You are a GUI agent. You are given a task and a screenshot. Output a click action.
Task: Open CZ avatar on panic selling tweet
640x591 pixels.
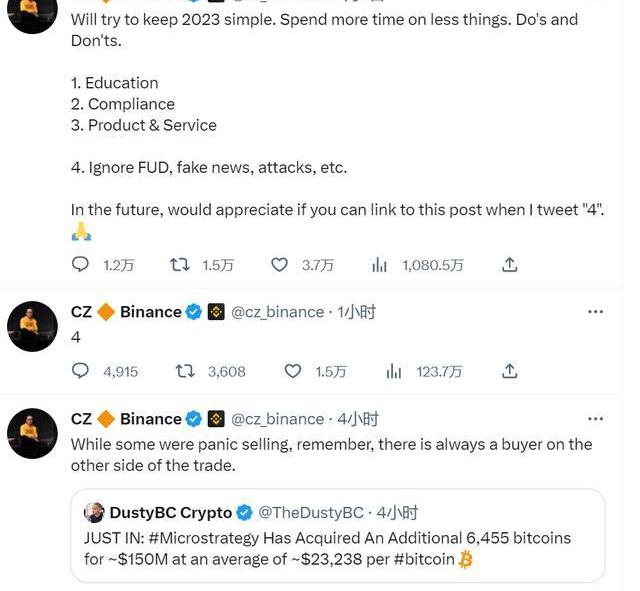pos(32,433)
